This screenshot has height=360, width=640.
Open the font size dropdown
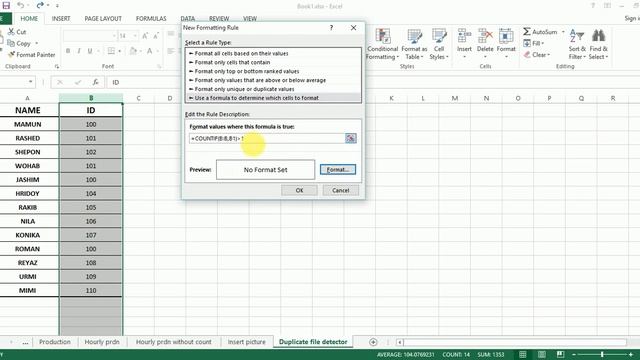135,36
